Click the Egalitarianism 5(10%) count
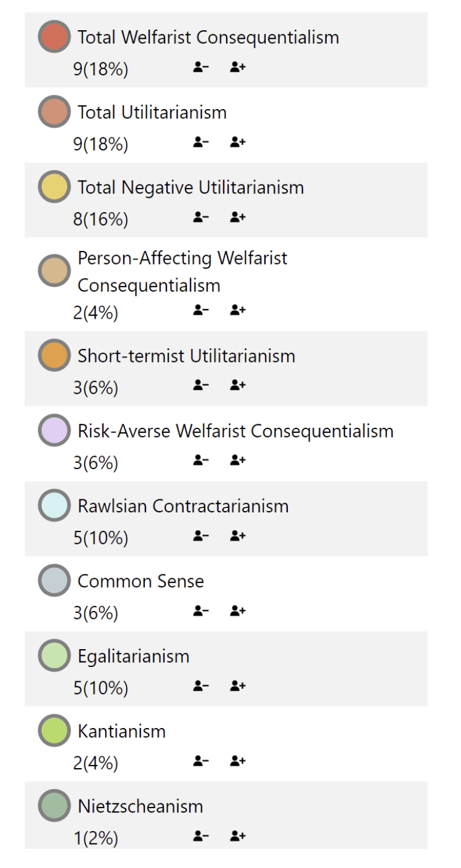461x868 pixels. click(100, 688)
